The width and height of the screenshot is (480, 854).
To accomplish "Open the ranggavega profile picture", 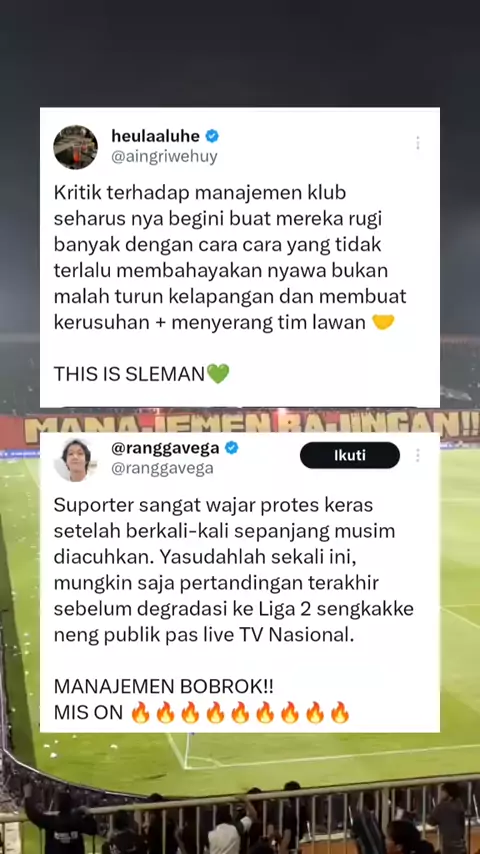I will click(75, 460).
